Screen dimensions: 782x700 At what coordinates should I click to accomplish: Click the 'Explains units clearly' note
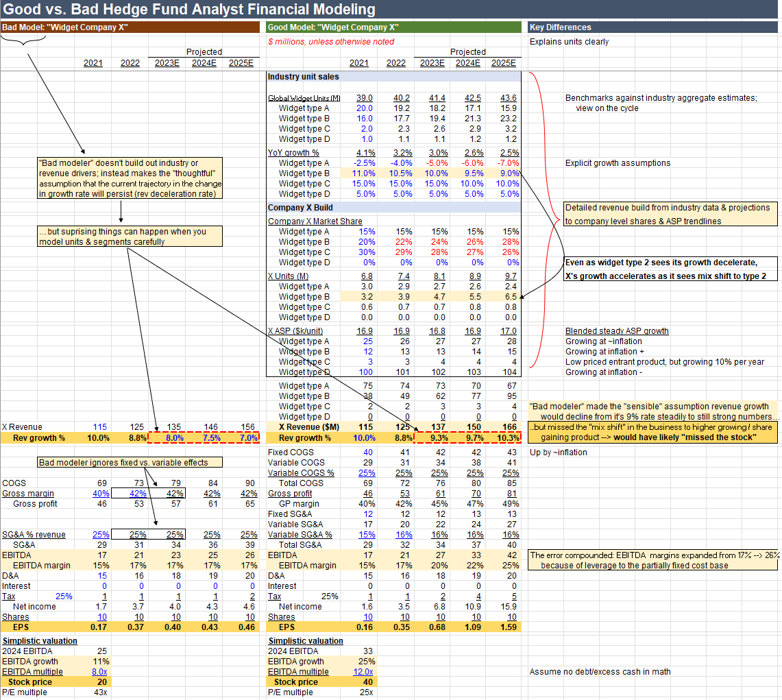569,41
